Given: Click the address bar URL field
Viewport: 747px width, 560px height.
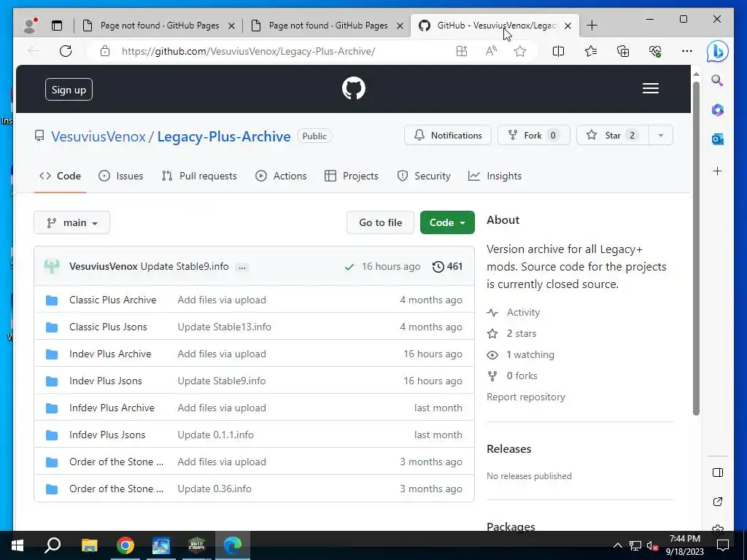Looking at the screenshot, I should click(248, 52).
